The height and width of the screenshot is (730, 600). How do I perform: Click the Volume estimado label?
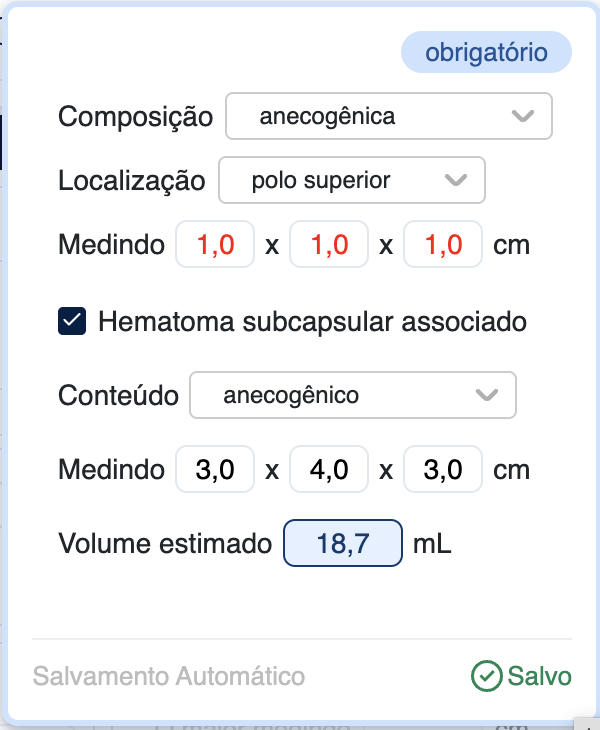click(165, 544)
